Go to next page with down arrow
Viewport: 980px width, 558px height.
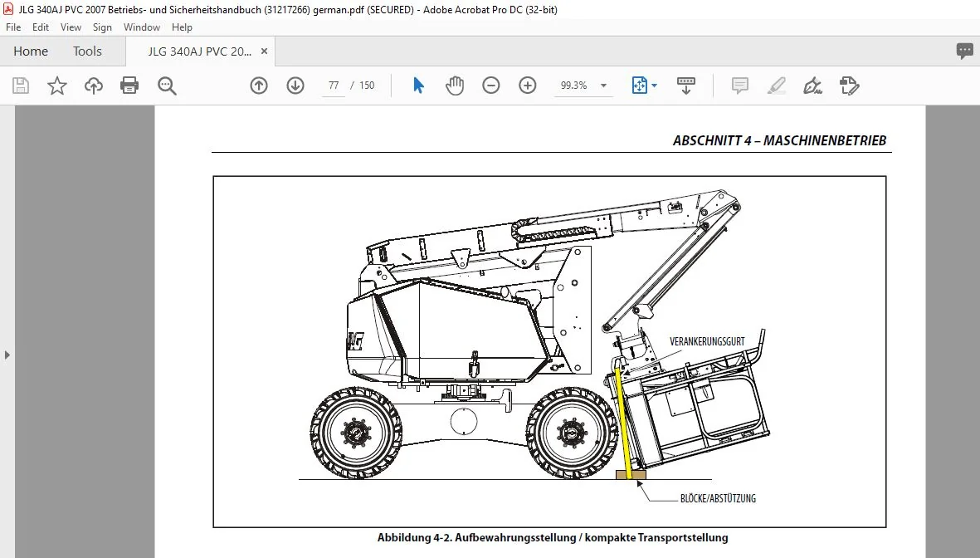[295, 86]
